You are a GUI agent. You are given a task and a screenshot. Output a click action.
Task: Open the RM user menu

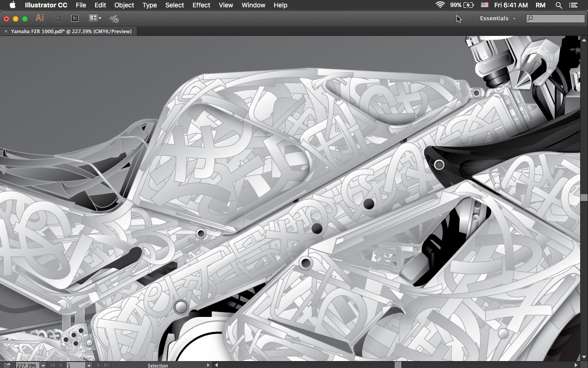click(541, 5)
